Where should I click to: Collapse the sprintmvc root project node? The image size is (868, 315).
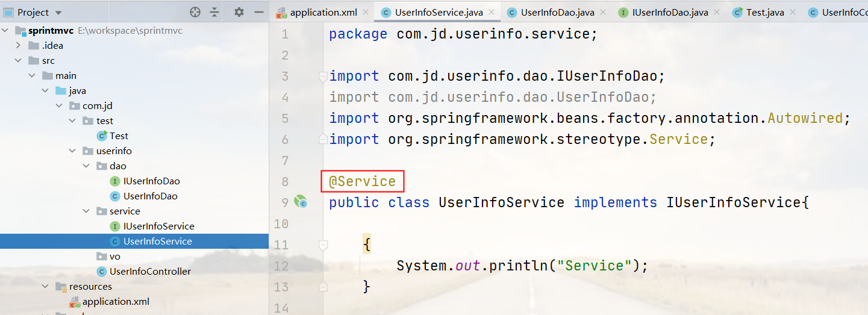[5, 31]
